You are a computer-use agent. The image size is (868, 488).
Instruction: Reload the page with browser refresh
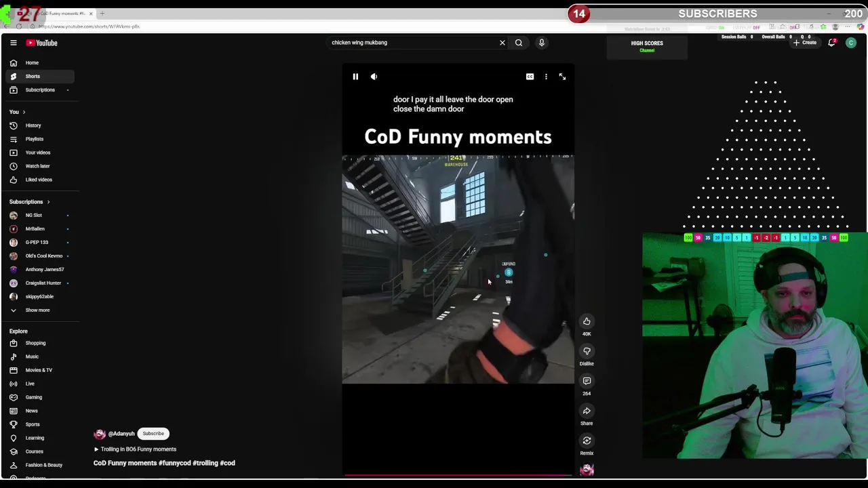19,26
